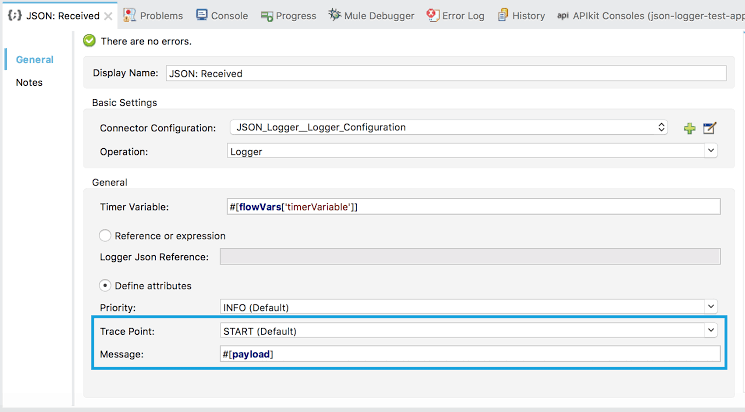Open the Notes section in sidebar
The height and width of the screenshot is (412, 745).
(29, 82)
